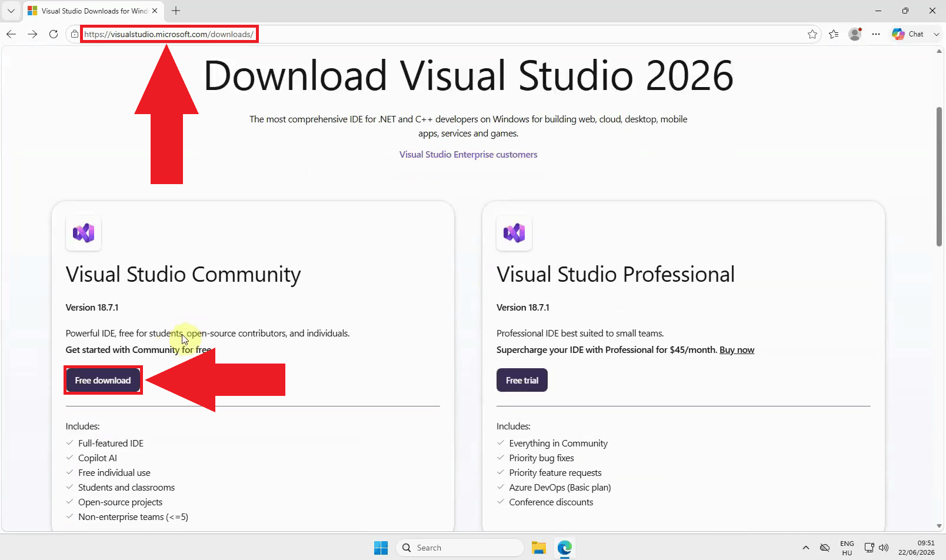Viewport: 946px width, 560px height.
Task: Open the Windows Start menu
Action: pyautogui.click(x=381, y=548)
